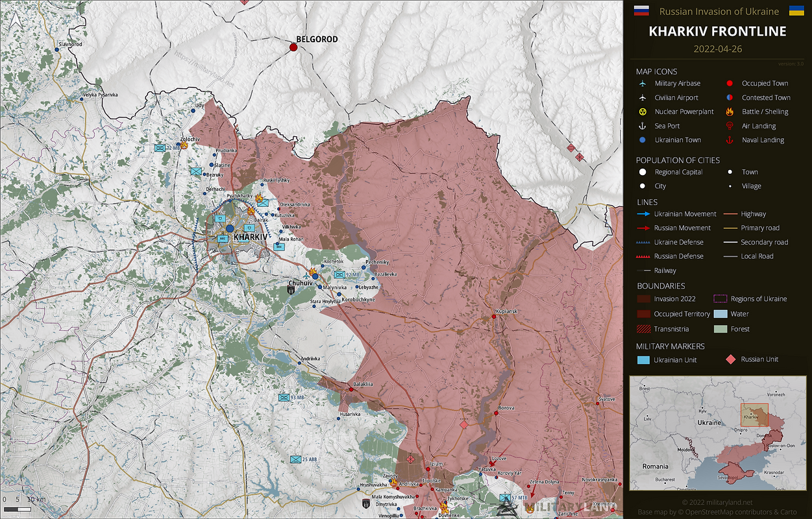Click the Belgorod red city marker
The width and height of the screenshot is (812, 519).
293,47
